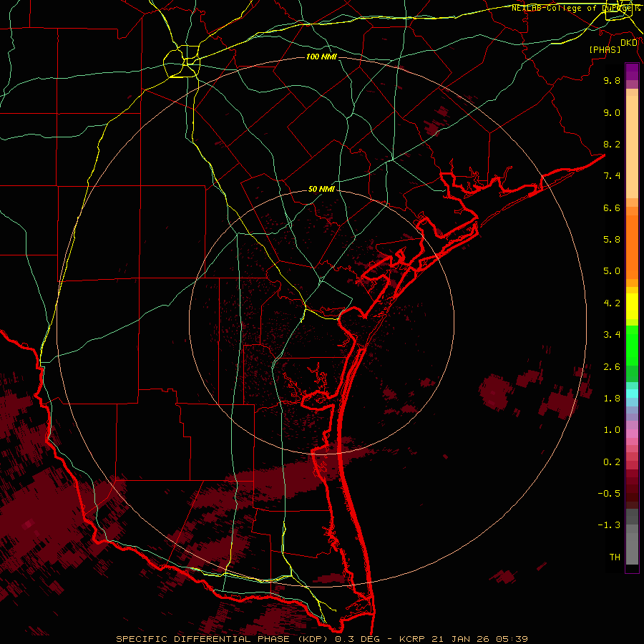Click the -0.5 scale label
Screen dimensions: 644x644
point(609,494)
